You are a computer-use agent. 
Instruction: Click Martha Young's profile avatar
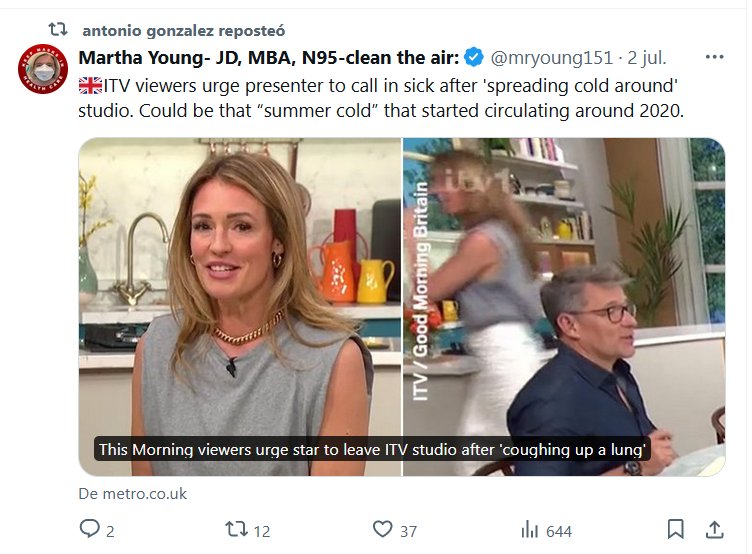[42, 69]
